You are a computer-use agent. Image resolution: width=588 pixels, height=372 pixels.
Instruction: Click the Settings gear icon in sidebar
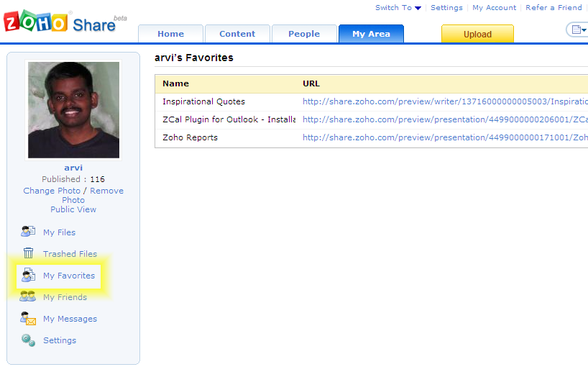coord(28,340)
